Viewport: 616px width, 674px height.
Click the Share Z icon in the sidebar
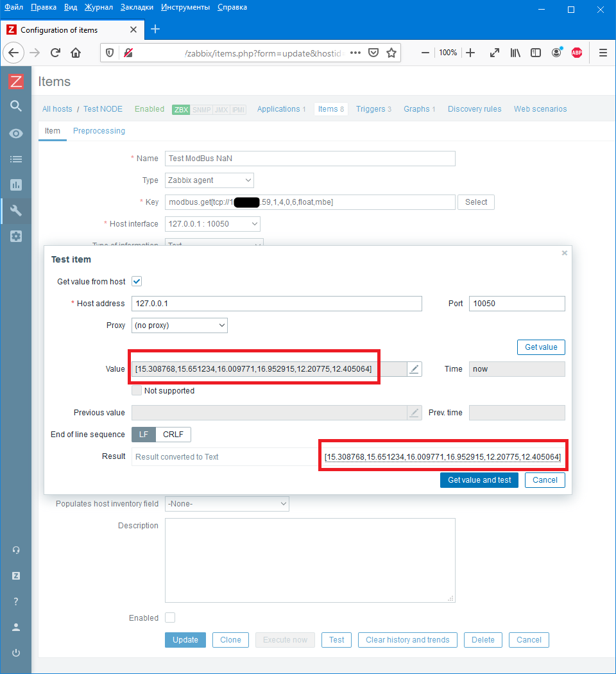coord(16,576)
